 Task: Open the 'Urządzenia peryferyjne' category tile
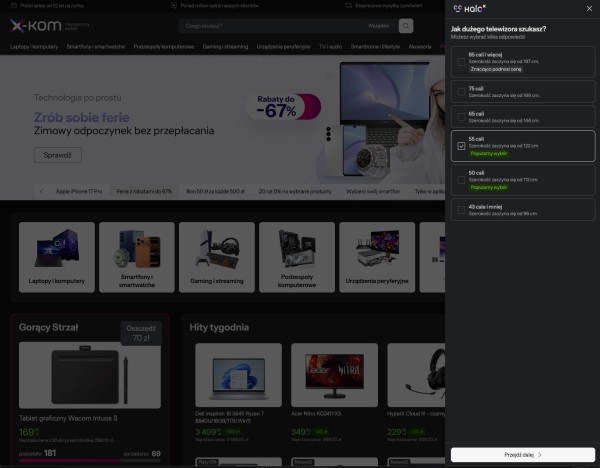(377, 257)
